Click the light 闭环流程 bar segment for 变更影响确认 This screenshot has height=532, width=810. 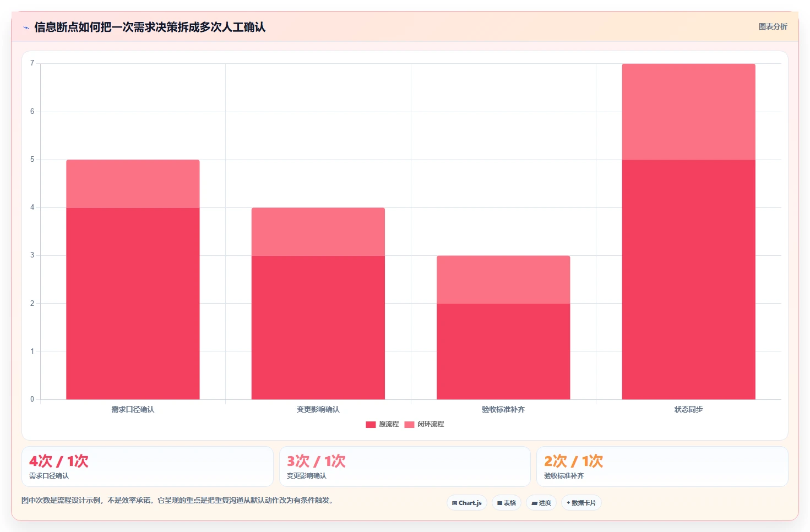[x=318, y=232]
